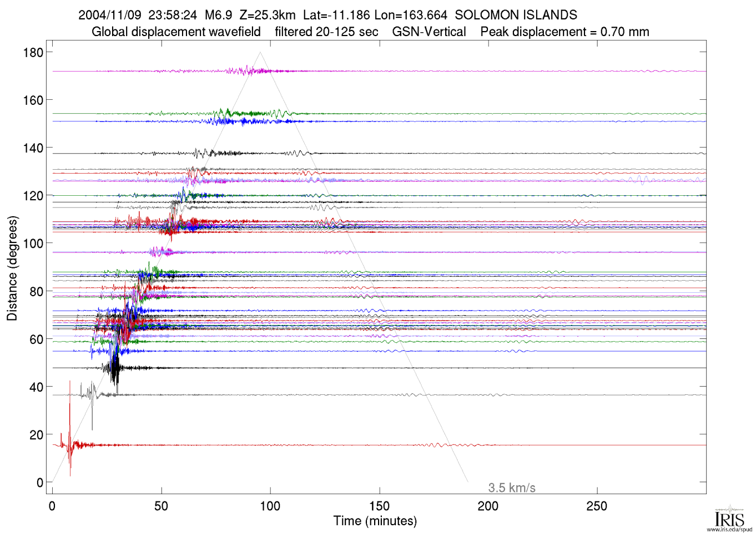Select the filtered 20-125 sec label
This screenshot has height=533, width=756.
click(326, 32)
